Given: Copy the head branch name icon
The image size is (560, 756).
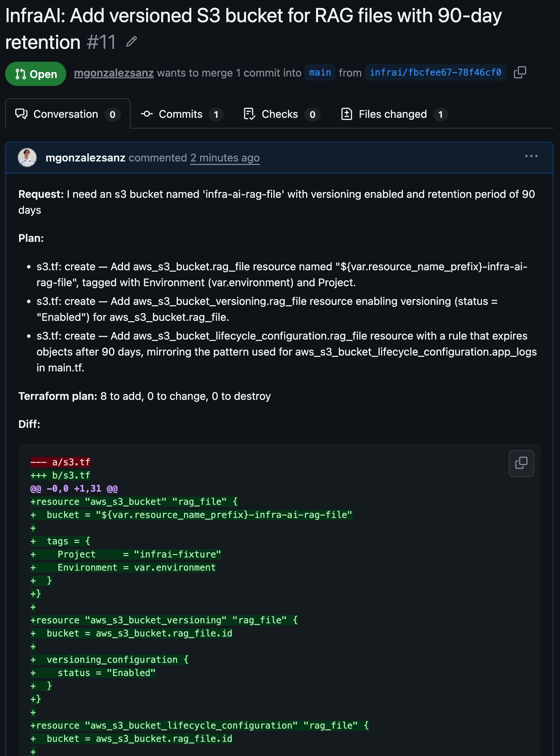Looking at the screenshot, I should (520, 72).
